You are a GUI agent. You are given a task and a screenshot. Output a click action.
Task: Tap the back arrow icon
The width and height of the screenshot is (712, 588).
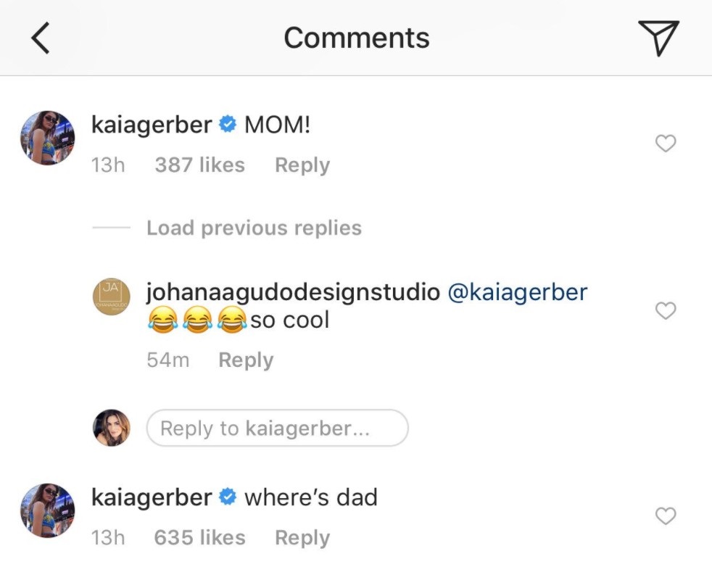pos(41,38)
